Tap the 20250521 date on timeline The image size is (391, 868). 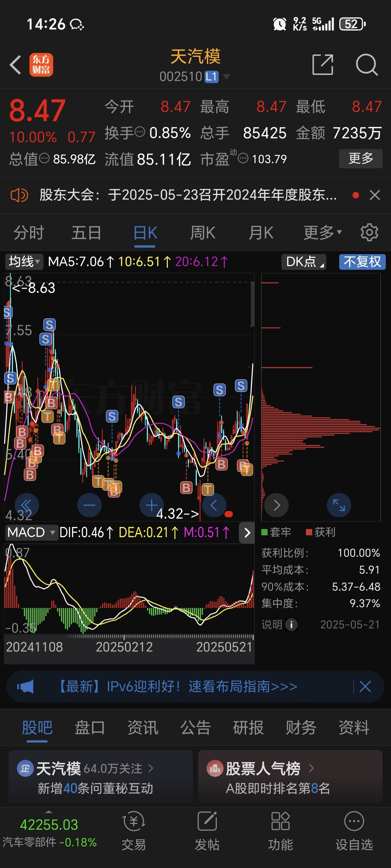point(224,647)
